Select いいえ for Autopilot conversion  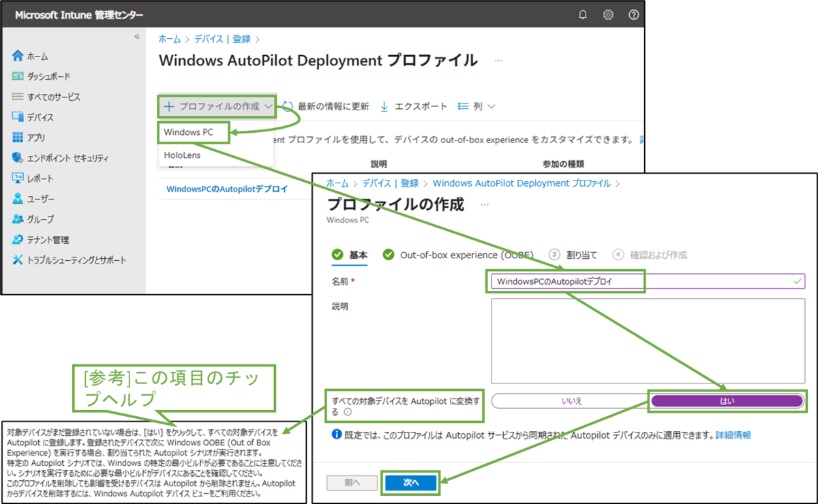click(x=571, y=401)
